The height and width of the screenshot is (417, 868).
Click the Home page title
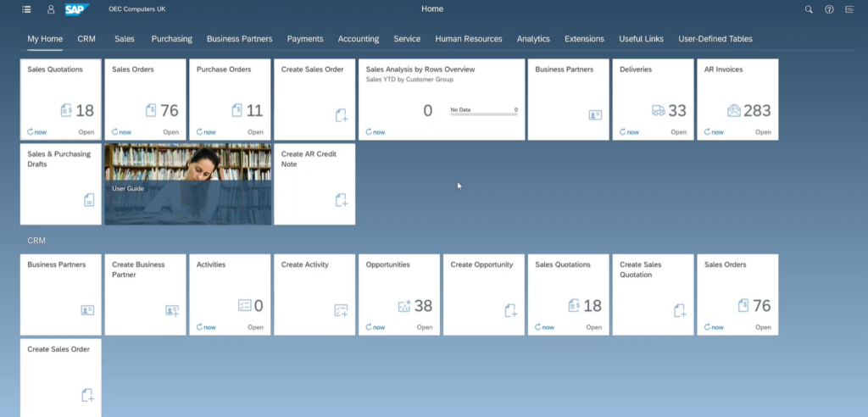432,8
